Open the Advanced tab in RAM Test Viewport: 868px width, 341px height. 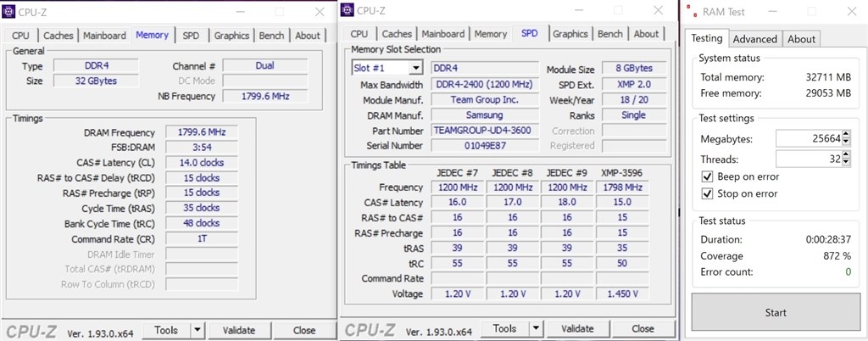pos(755,39)
